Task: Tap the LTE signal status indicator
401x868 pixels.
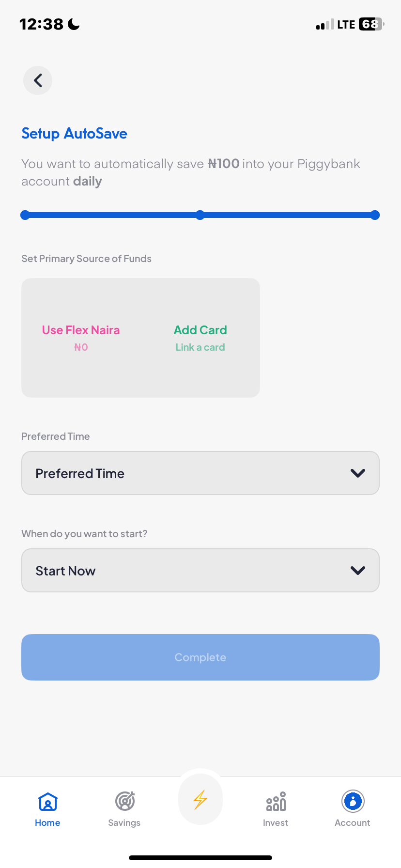Action: pyautogui.click(x=346, y=25)
